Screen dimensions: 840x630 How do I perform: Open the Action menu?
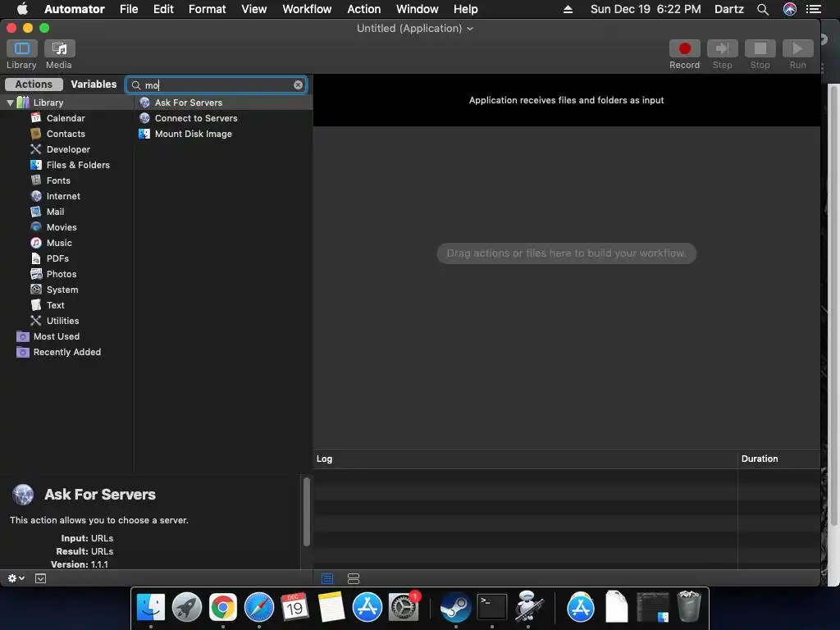tap(363, 9)
